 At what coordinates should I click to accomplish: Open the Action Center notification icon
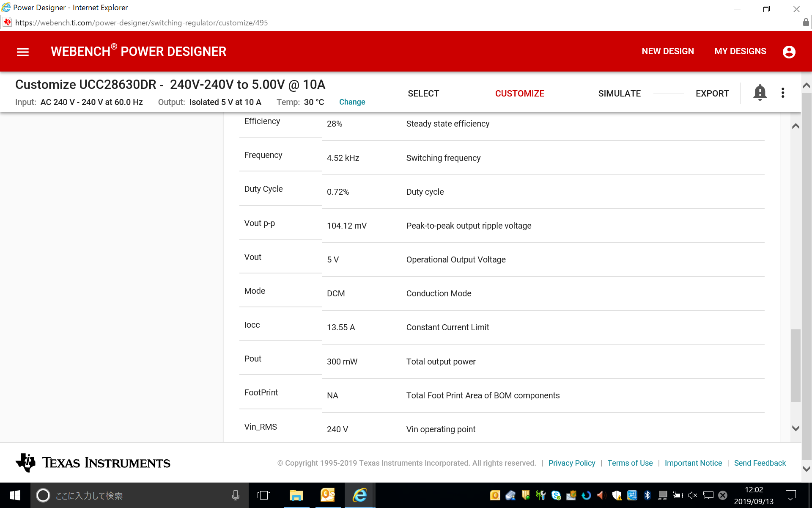790,495
